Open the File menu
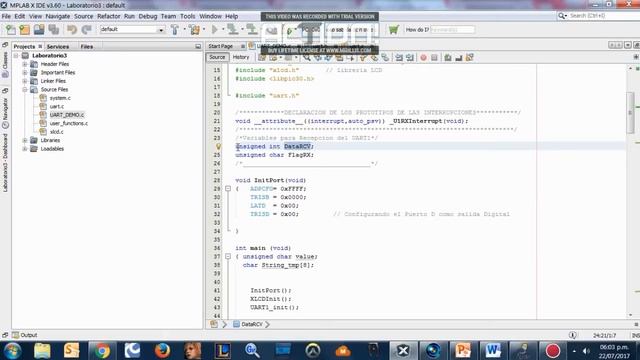This screenshot has width=640, height=360. [x=6, y=16]
